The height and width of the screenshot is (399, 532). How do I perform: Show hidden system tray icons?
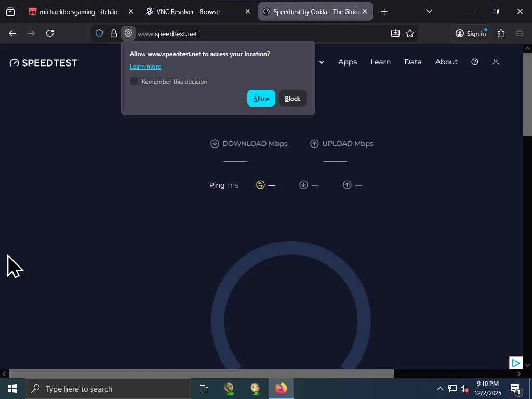[x=440, y=389]
